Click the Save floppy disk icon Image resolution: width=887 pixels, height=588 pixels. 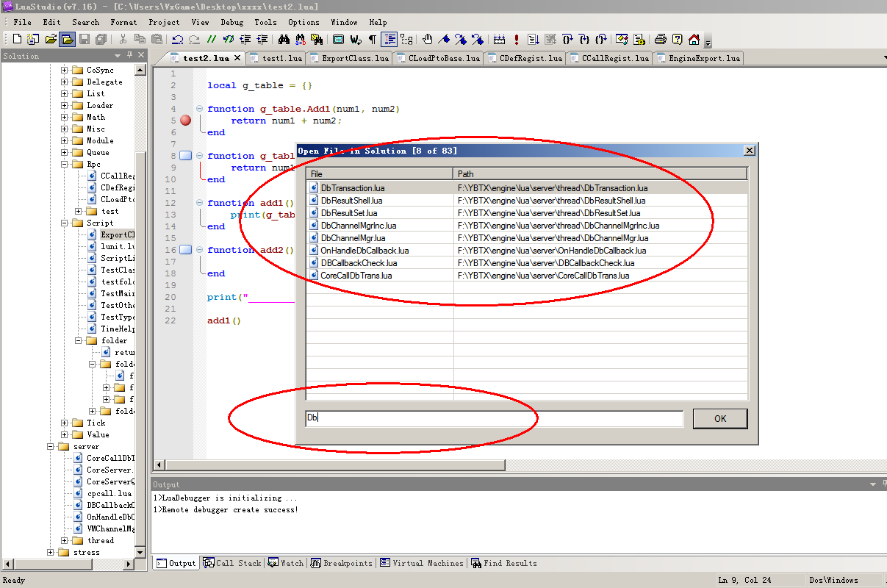(x=85, y=39)
